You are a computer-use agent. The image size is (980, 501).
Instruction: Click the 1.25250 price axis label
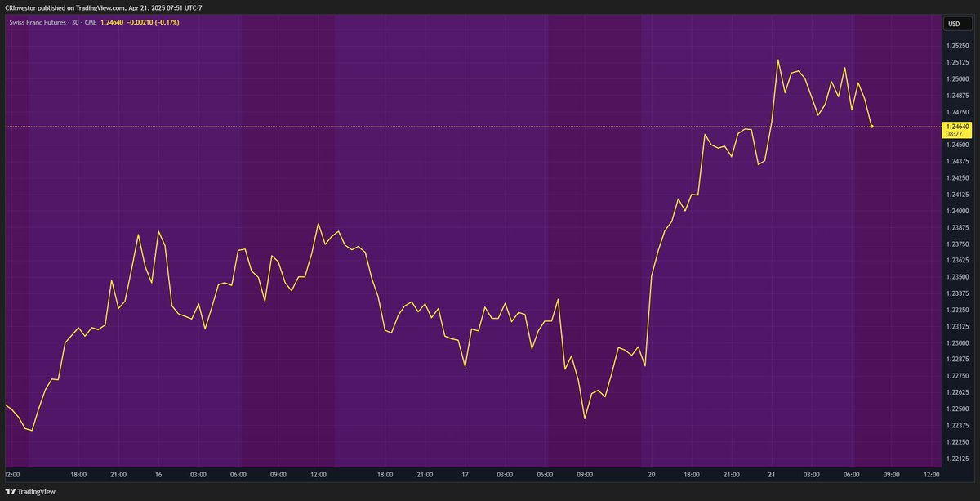click(x=957, y=47)
